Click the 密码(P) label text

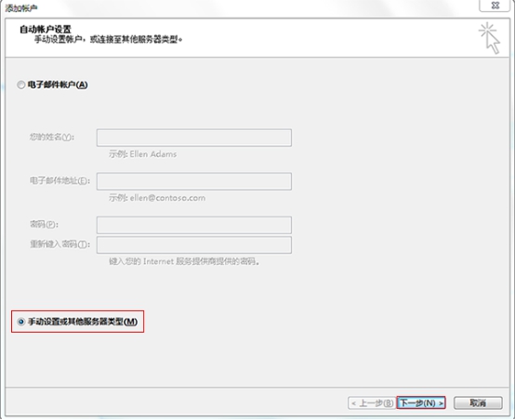(x=44, y=224)
